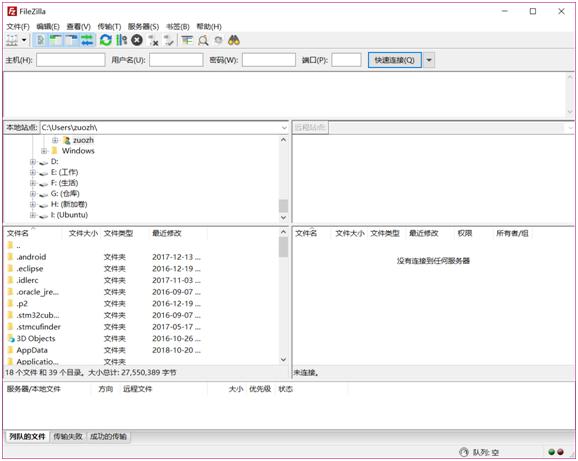The image size is (578, 461).
Task: Click the queue status clock icon
Action: [x=464, y=452]
